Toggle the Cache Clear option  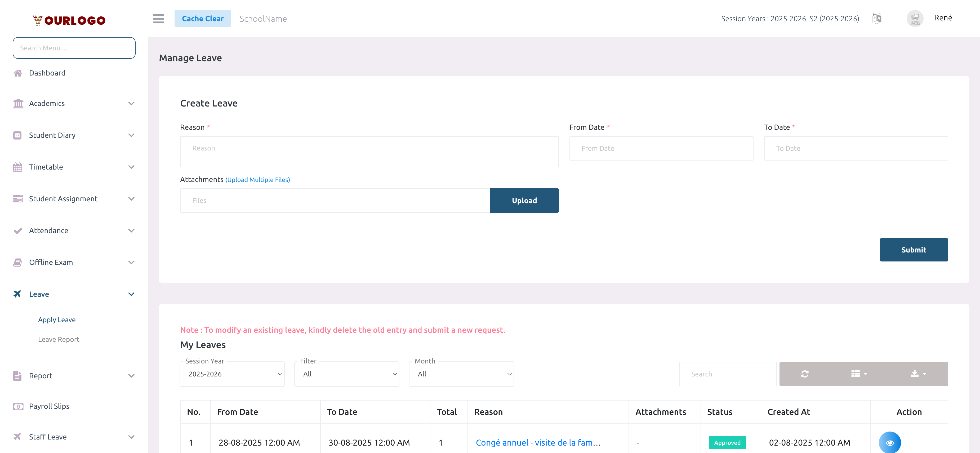(x=203, y=18)
